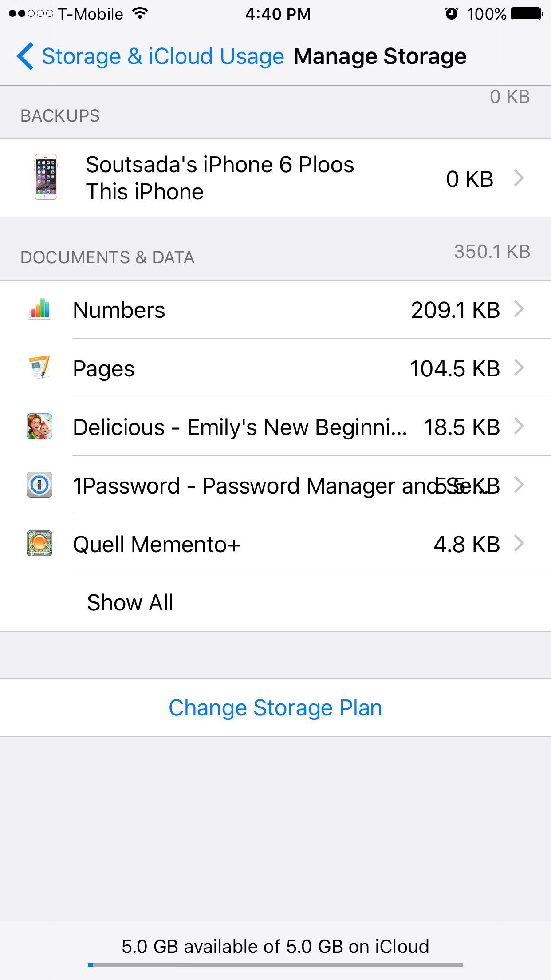The height and width of the screenshot is (980, 551).
Task: Tap the battery indicator in status bar
Action: click(x=527, y=14)
